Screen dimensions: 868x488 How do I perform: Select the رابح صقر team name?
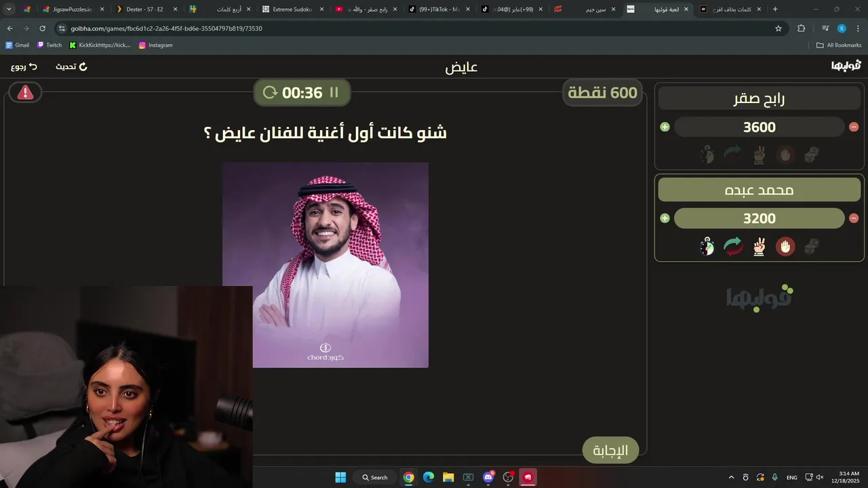[x=759, y=99]
